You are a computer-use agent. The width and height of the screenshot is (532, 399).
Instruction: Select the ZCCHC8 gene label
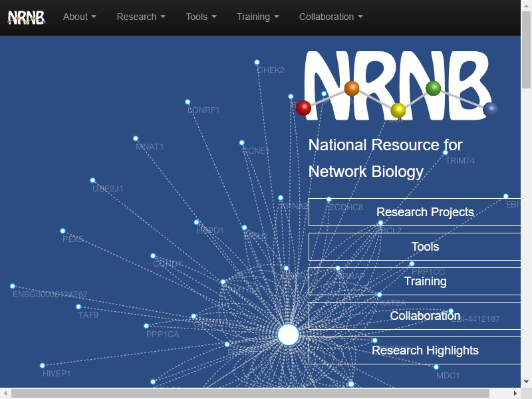(346, 207)
